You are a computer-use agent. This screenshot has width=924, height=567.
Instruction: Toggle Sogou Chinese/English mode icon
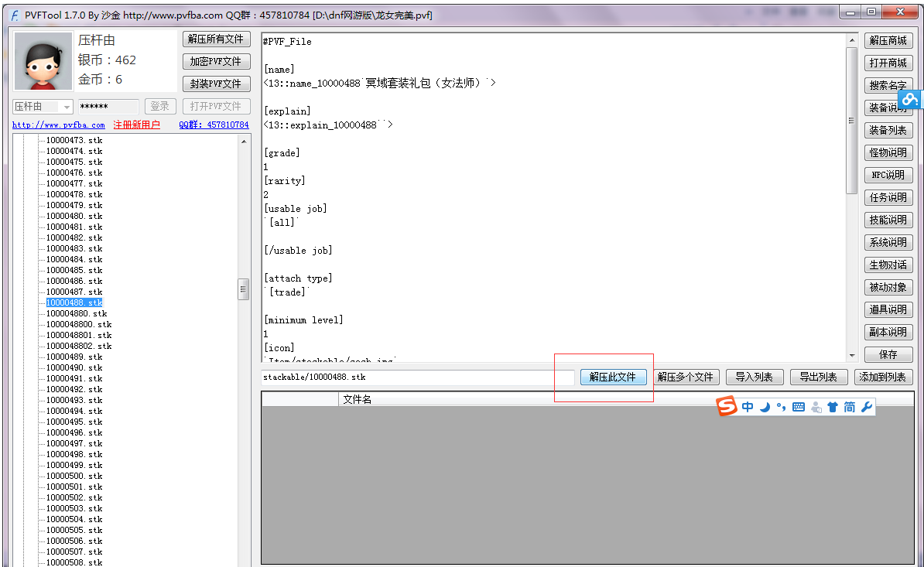click(748, 407)
